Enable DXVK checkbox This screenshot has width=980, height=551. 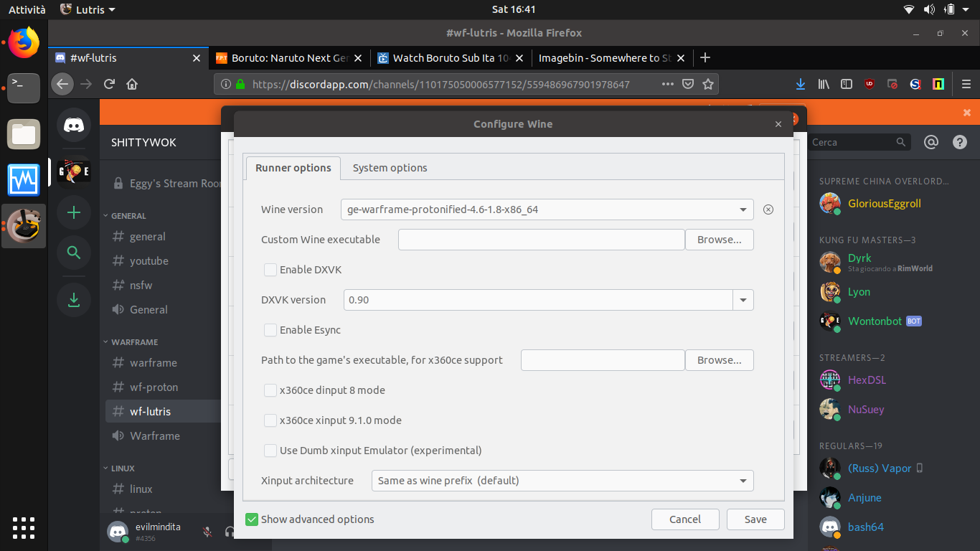pos(270,270)
